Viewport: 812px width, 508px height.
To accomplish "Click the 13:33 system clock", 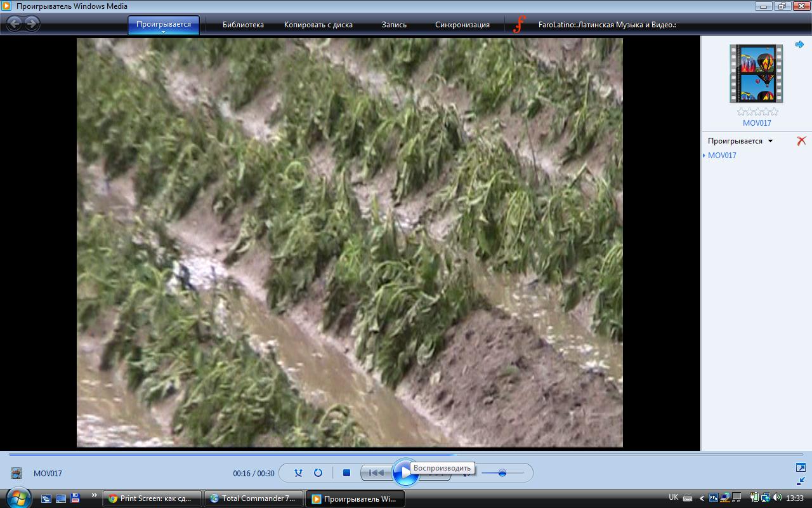I will point(795,498).
